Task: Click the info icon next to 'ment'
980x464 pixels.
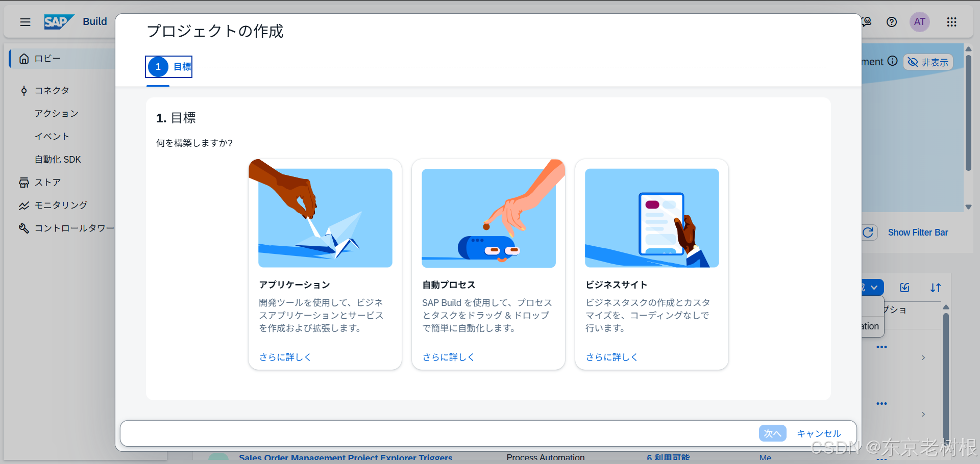Action: (893, 61)
